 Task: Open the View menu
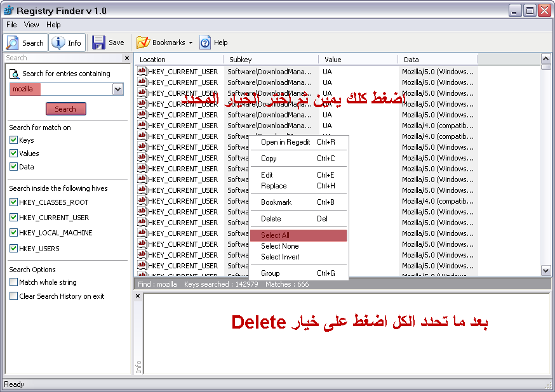point(31,25)
